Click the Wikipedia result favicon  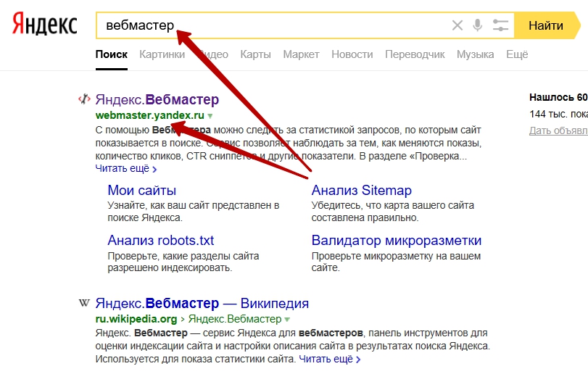pyautogui.click(x=84, y=303)
